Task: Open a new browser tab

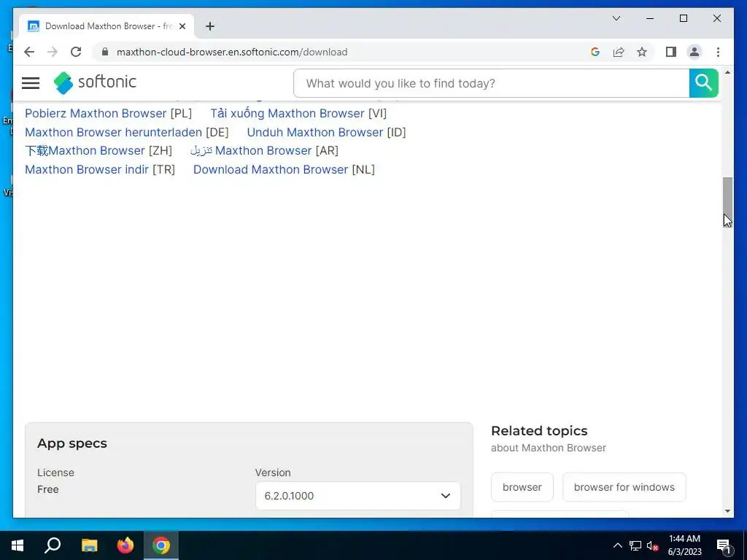Action: (210, 26)
